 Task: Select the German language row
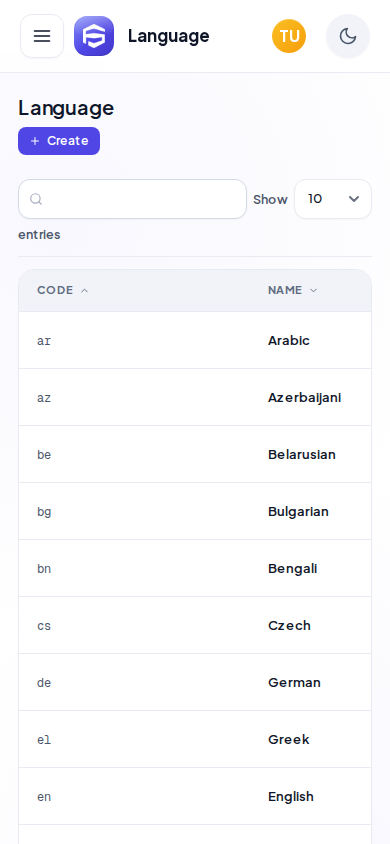coord(195,683)
